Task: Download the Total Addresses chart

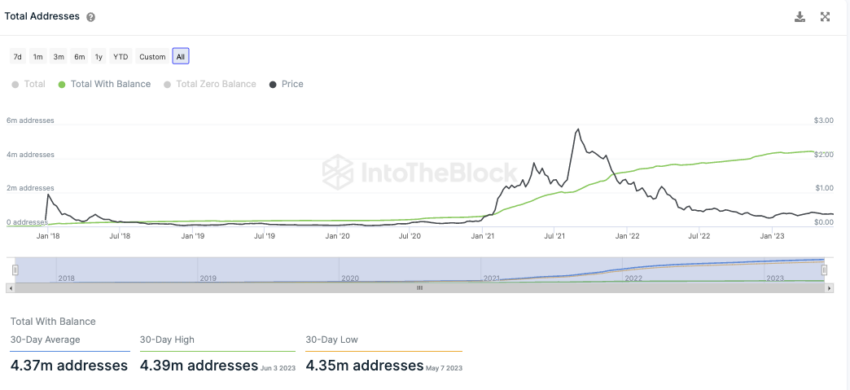Action: (x=800, y=17)
